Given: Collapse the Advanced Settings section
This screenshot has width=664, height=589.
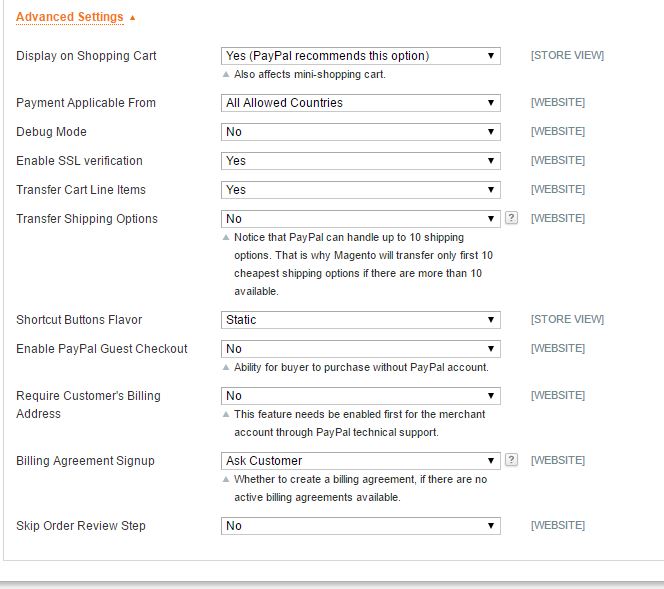Looking at the screenshot, I should (70, 17).
